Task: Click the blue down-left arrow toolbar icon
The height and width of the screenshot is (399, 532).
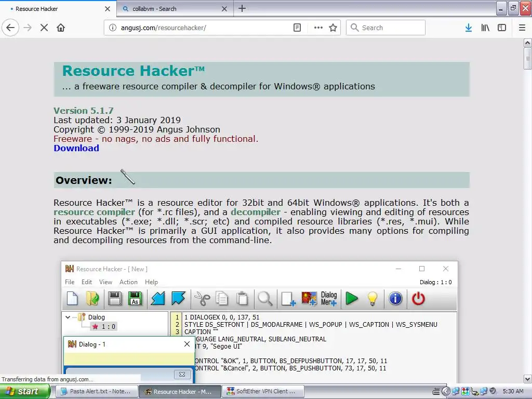Action: point(158,299)
